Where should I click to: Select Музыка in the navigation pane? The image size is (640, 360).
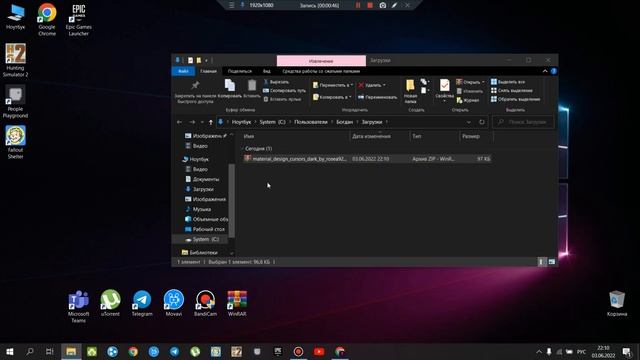(198, 209)
